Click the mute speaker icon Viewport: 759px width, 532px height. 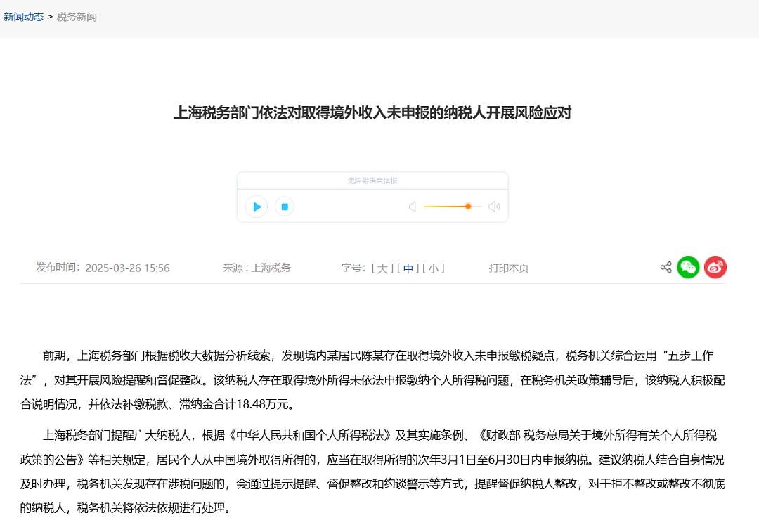[x=413, y=207]
